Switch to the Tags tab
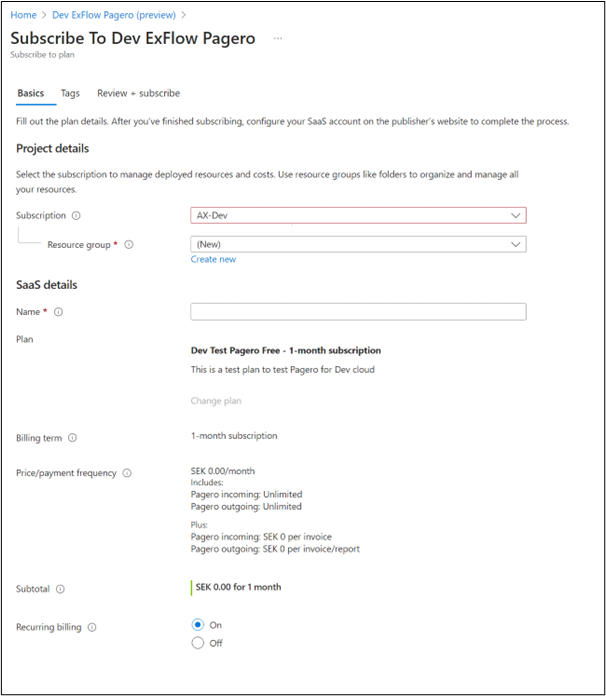The image size is (606, 696). point(70,93)
